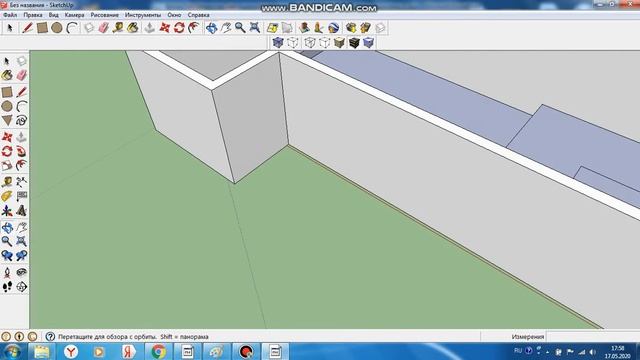640x360 pixels.
Task: Select the Section Plane tool
Action: pyautogui.click(x=22, y=287)
